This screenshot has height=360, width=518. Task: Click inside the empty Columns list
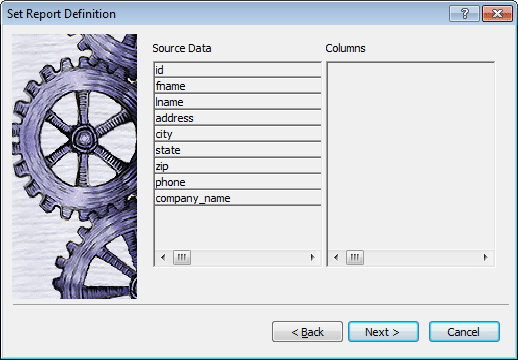click(x=411, y=156)
